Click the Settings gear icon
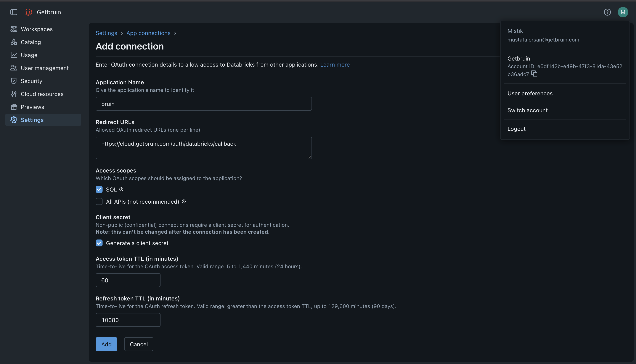The height and width of the screenshot is (364, 636). coord(14,120)
